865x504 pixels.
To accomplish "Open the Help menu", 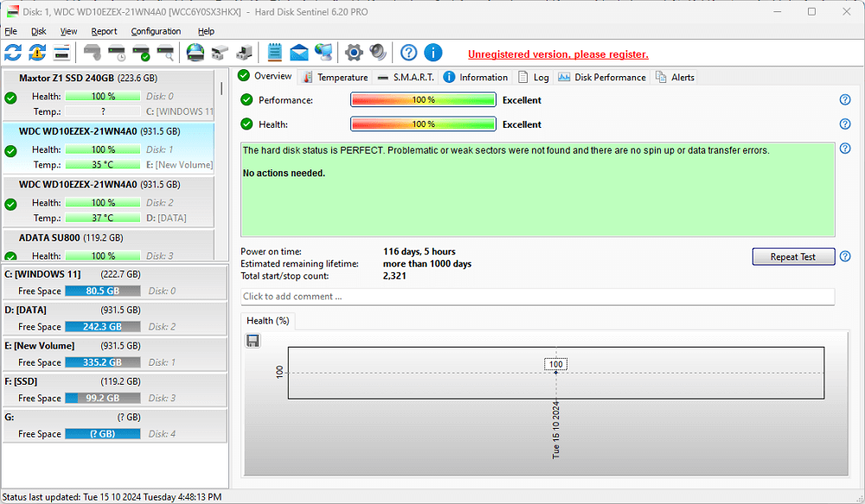I will (207, 31).
